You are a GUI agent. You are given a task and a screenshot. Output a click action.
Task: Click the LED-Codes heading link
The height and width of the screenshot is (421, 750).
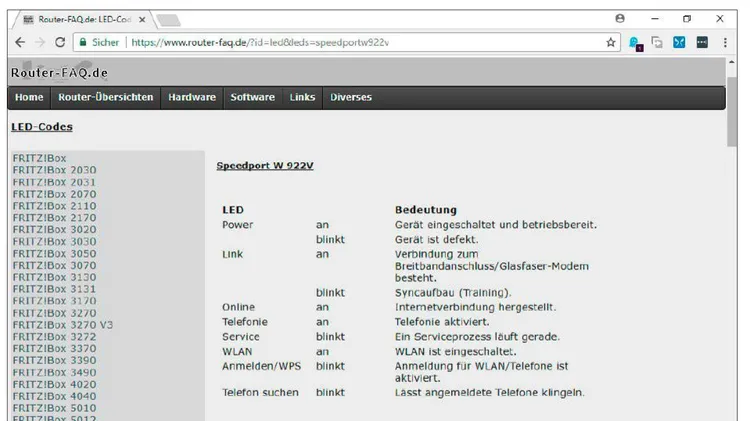42,127
